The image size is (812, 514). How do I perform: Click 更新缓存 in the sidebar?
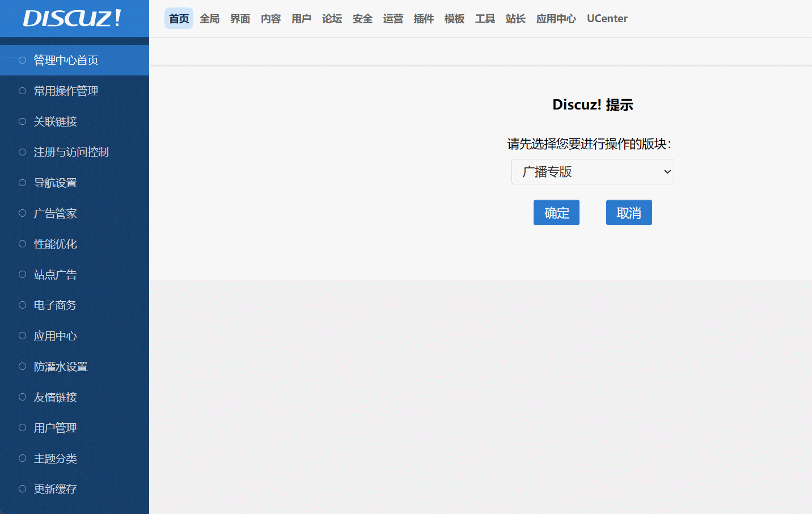[74, 489]
